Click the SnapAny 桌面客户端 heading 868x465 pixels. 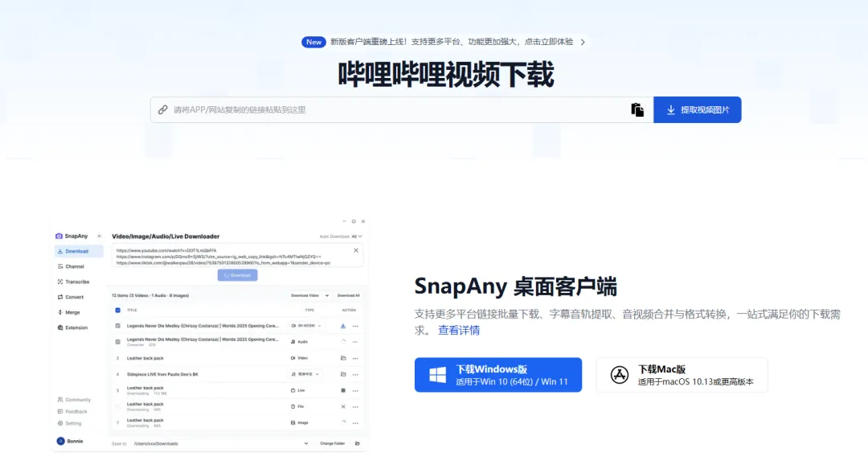click(515, 286)
